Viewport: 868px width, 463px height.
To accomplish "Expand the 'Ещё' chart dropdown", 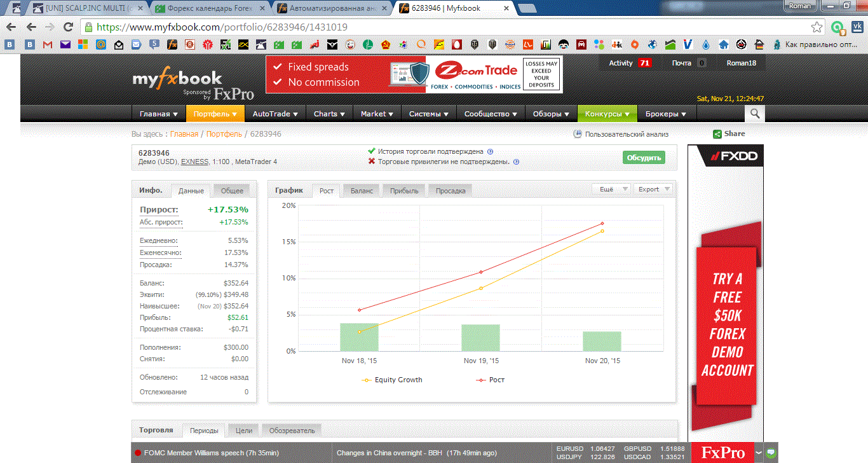I will [611, 189].
